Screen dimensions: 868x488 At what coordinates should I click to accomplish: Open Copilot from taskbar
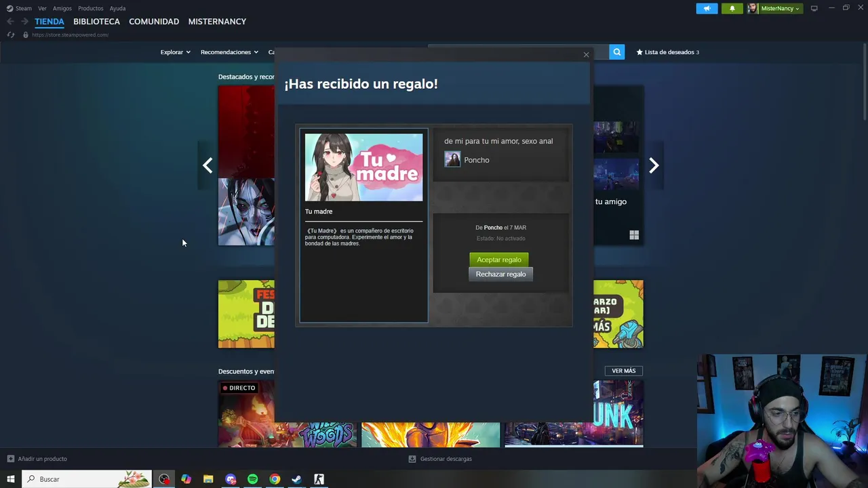[186, 479]
